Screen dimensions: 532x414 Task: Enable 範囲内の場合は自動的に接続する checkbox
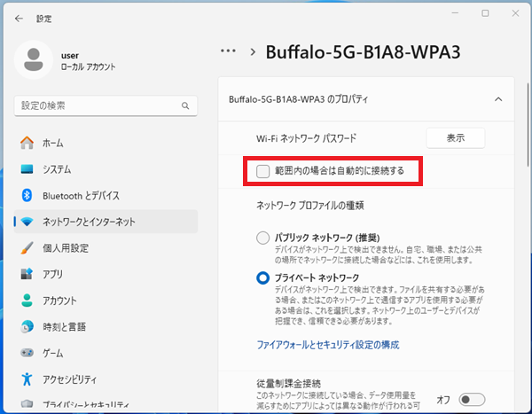(x=263, y=171)
